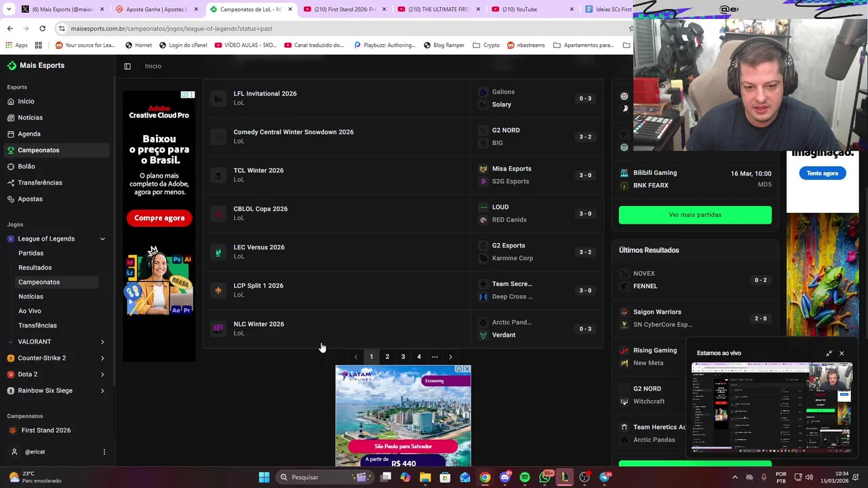Open NLC Winter 2026 row
Screen dimensions: 868x488
[x=403, y=329]
